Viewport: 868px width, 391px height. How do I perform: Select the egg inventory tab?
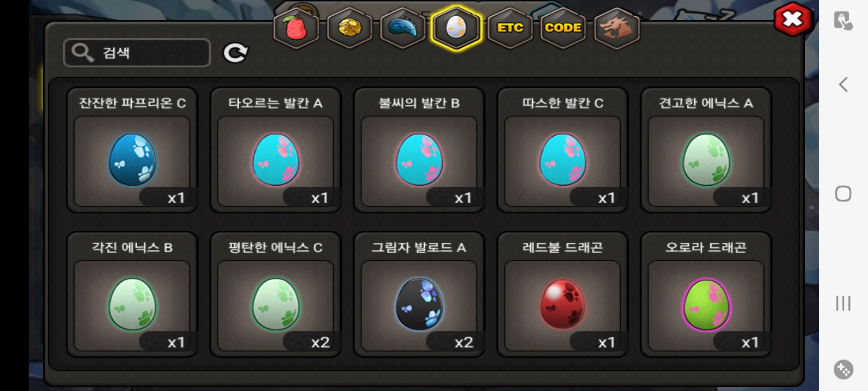[x=456, y=27]
